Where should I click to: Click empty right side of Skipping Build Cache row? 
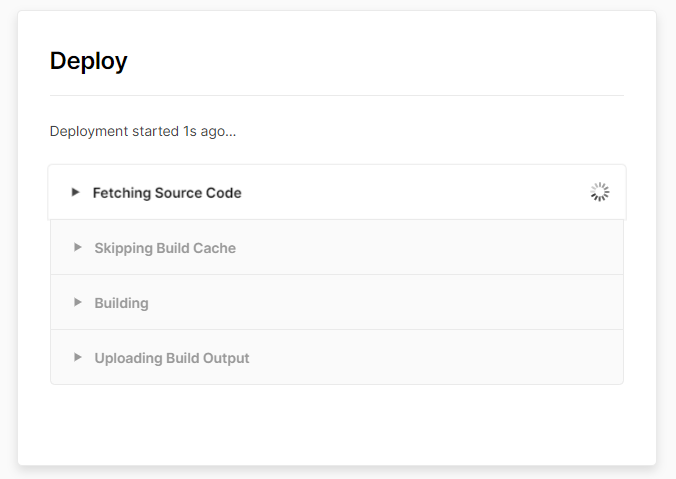pyautogui.click(x=450, y=248)
